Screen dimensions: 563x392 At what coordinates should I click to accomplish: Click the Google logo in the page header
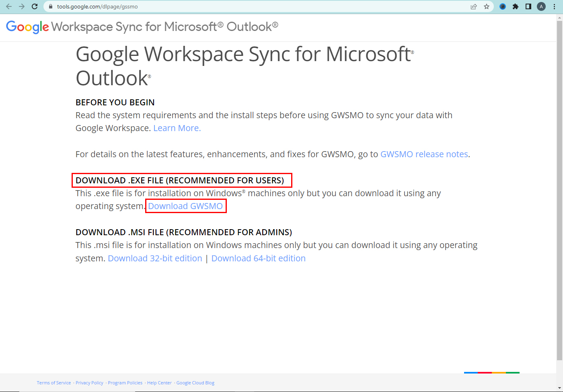(x=27, y=27)
